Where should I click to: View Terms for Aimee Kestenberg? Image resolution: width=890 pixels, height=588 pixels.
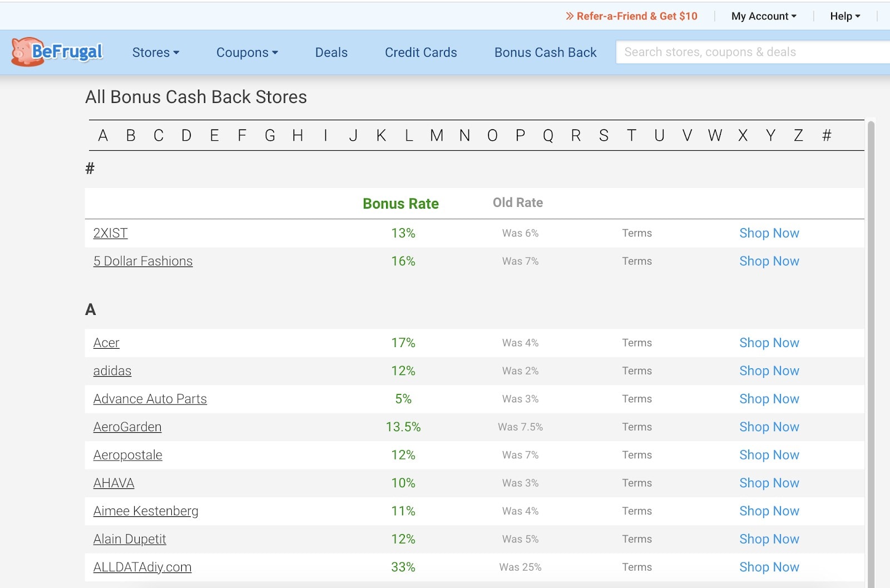637,511
